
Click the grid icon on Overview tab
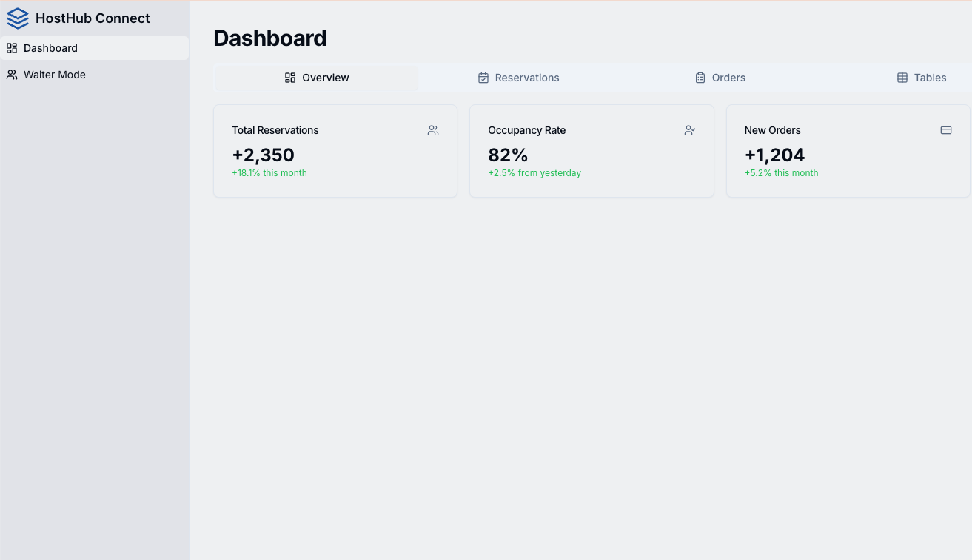point(290,78)
